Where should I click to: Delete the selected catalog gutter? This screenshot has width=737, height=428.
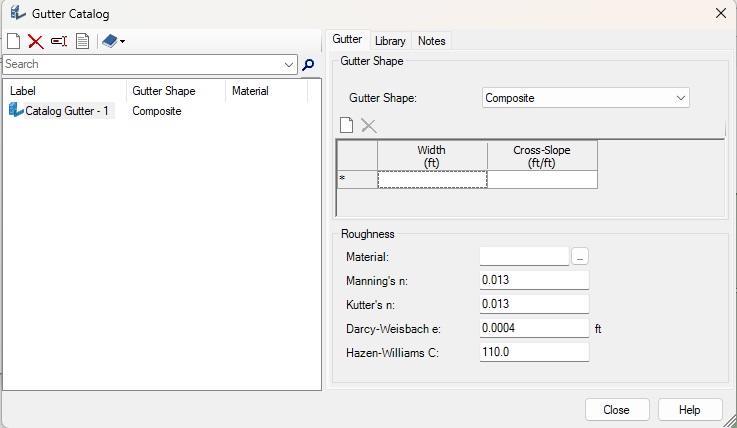[x=35, y=41]
